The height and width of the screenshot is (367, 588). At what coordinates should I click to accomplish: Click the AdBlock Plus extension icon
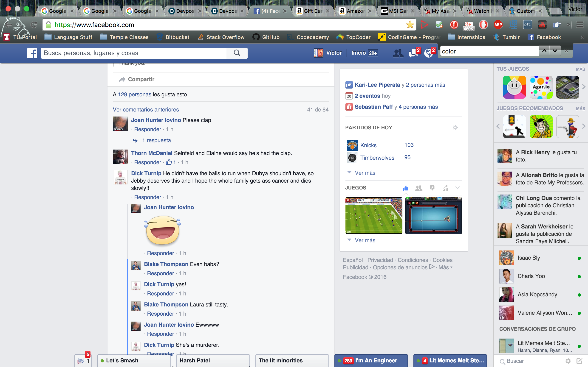point(498,25)
